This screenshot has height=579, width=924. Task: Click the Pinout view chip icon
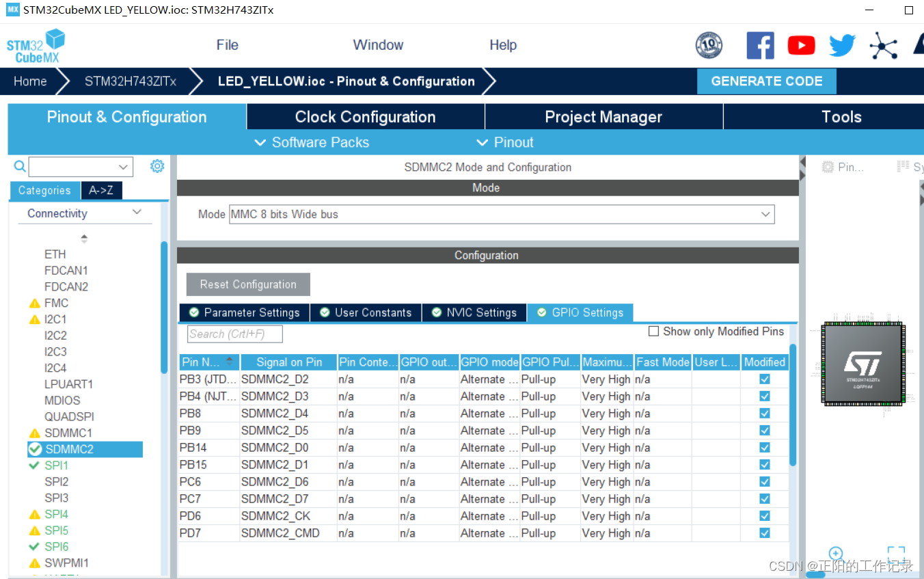click(828, 167)
